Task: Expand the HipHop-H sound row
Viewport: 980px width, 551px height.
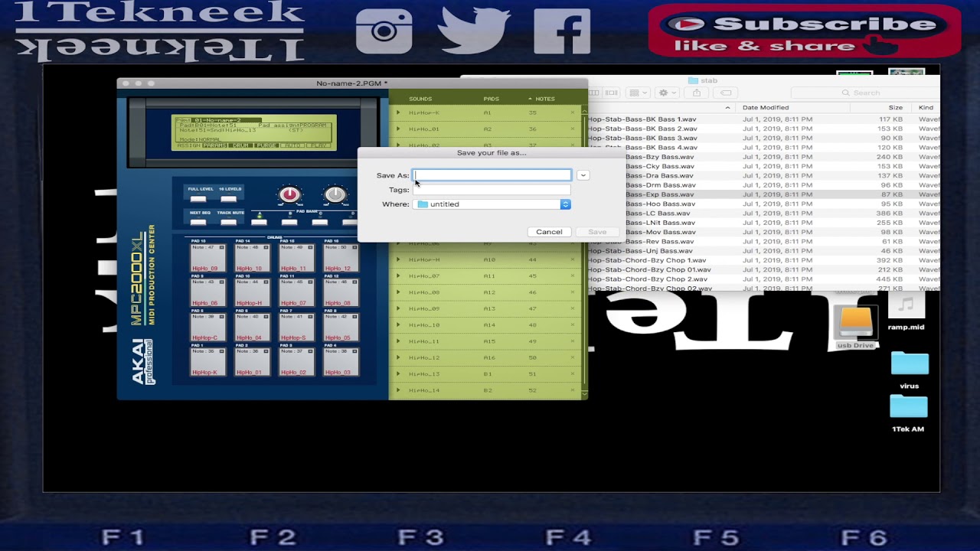Action: pos(398,259)
